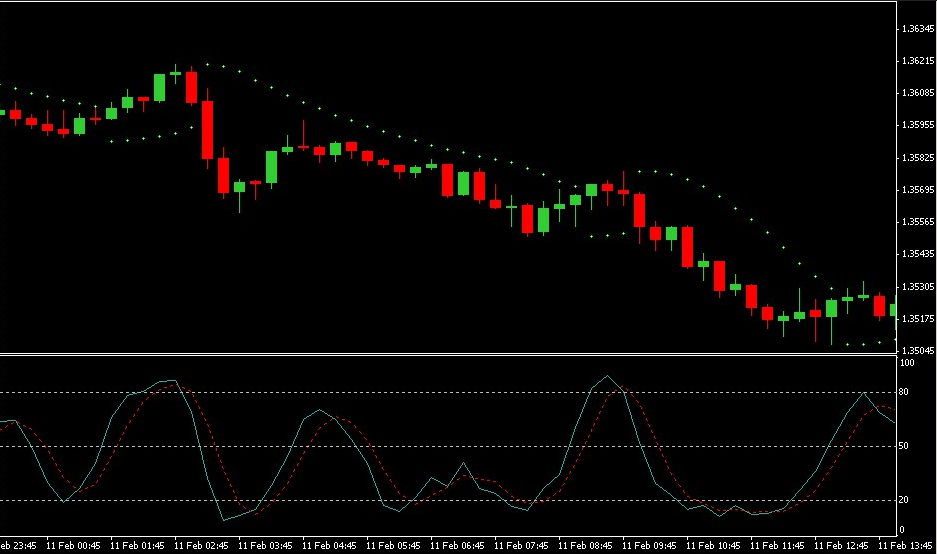This screenshot has width=937, height=554.
Task: Click the 1.35565 price axis label
Action: (x=918, y=222)
